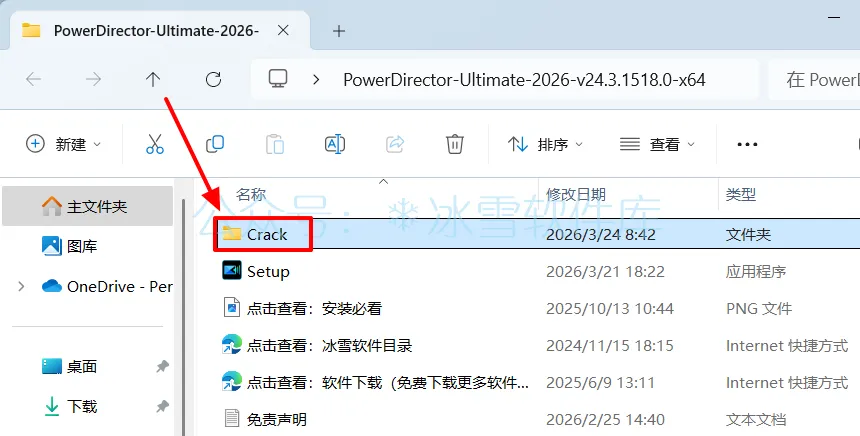
Task: Click the date 2025/10/13 10:44
Action: click(x=609, y=308)
